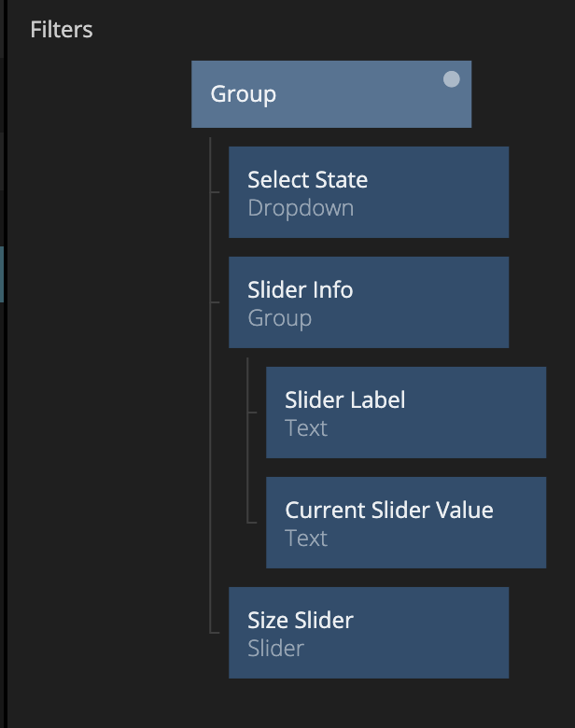Select the Size Slider node
575x728 pixels.
tap(369, 633)
